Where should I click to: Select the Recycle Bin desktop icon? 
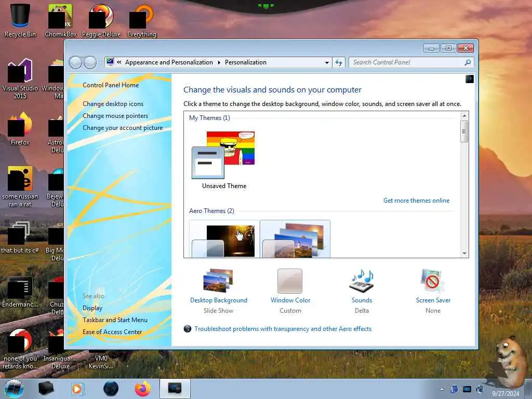tap(20, 20)
